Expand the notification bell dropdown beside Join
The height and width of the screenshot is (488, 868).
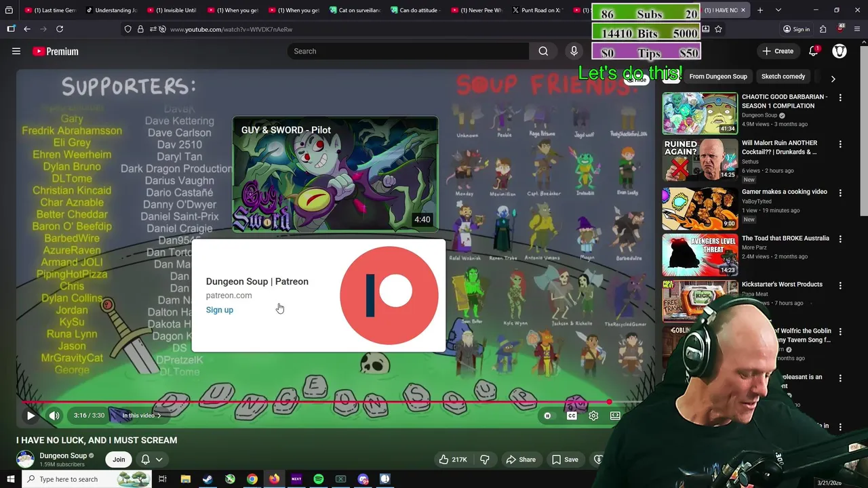159,460
